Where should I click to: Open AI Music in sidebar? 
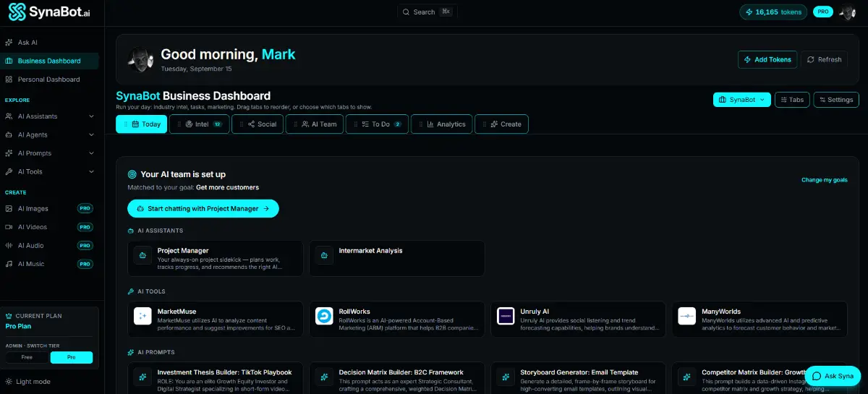point(49,264)
